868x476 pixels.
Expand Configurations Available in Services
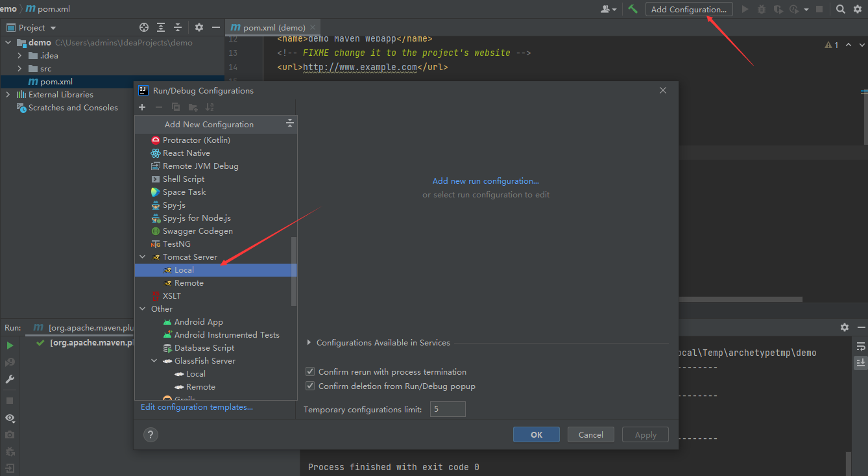(x=309, y=343)
